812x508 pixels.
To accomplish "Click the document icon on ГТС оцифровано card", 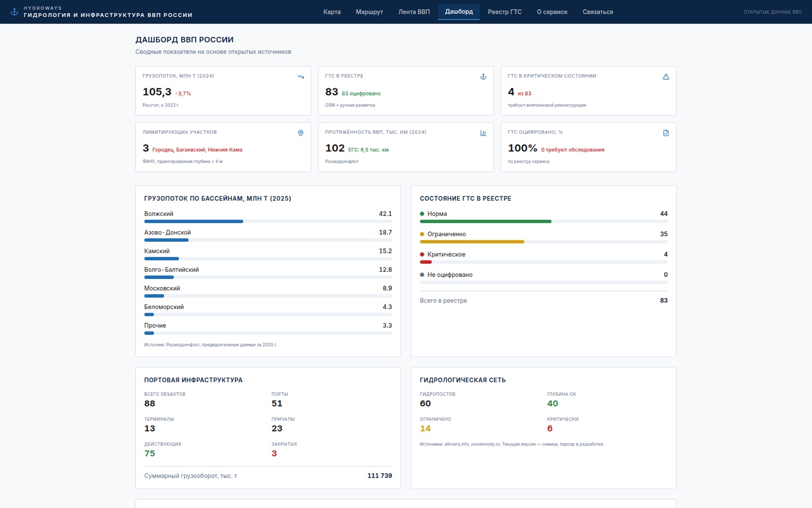I will (666, 133).
